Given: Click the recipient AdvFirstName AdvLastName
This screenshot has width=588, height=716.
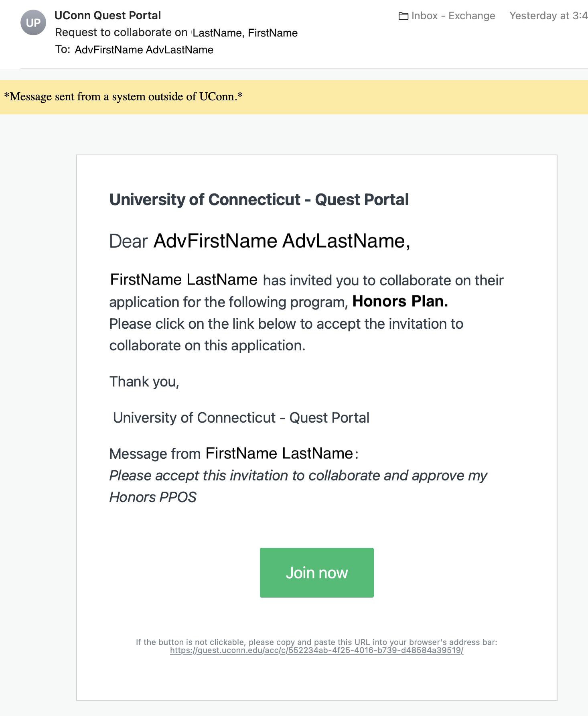Looking at the screenshot, I should pyautogui.click(x=144, y=49).
